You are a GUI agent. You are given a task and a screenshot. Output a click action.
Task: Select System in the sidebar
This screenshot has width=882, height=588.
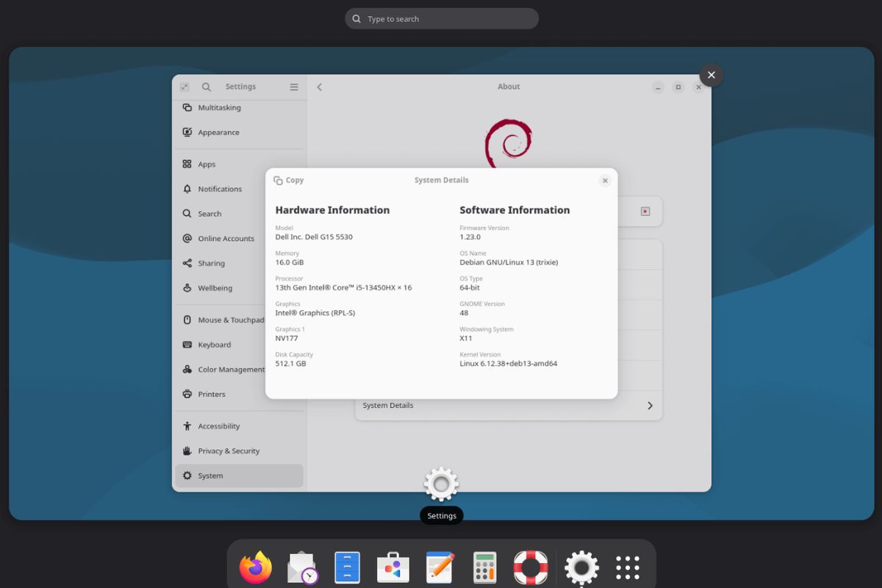coord(239,476)
